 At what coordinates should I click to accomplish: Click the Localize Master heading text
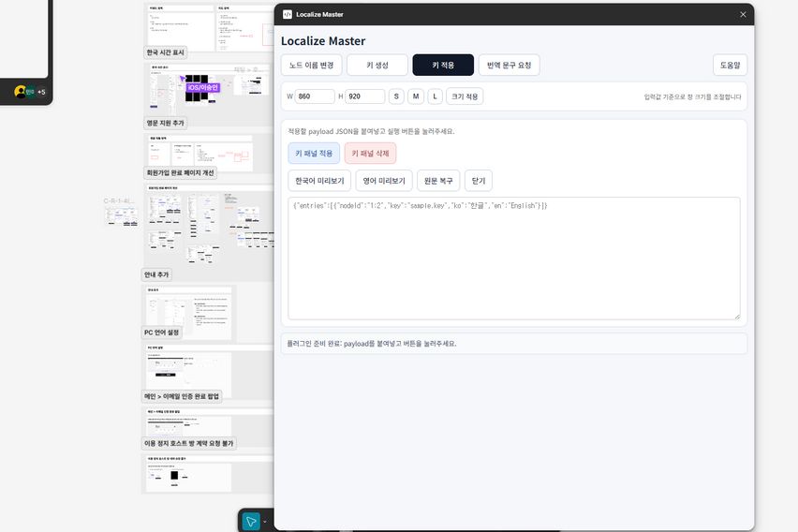[x=323, y=41]
